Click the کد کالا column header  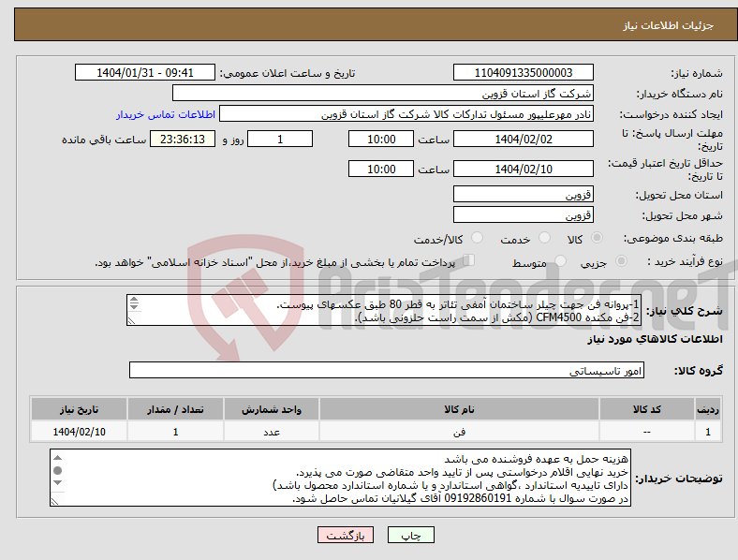click(647, 409)
